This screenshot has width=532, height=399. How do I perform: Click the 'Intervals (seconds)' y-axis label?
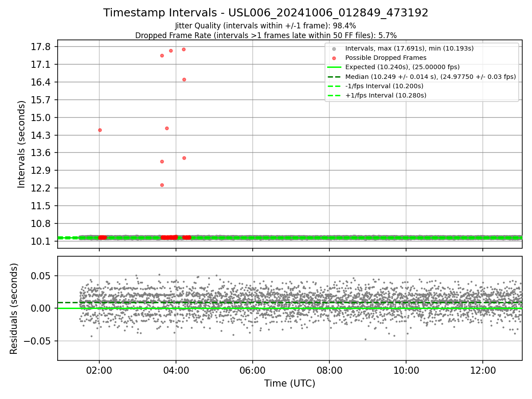pos(22,144)
